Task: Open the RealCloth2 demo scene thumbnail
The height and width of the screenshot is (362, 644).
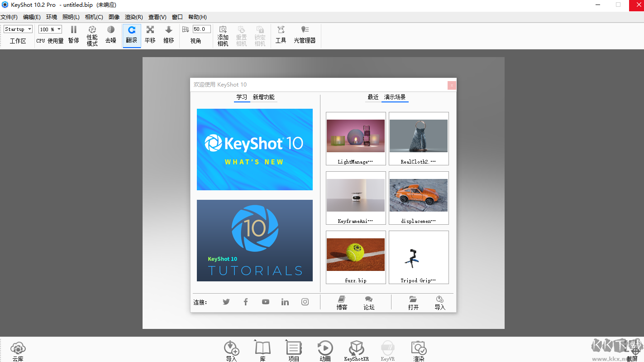Action: [x=419, y=139]
